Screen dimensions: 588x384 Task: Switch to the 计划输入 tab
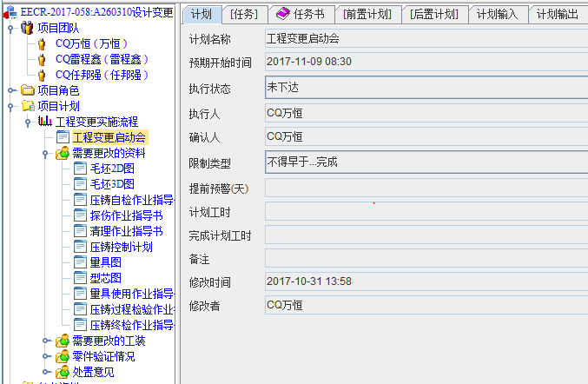(x=498, y=14)
